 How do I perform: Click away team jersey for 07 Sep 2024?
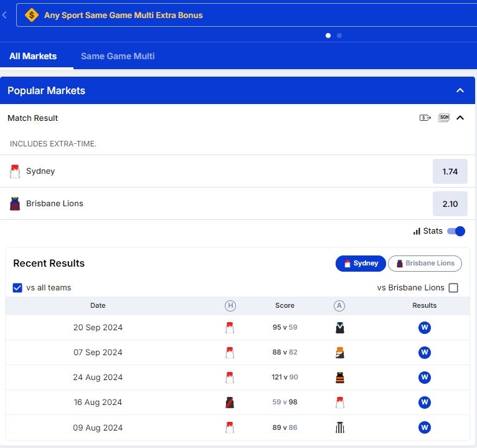point(340,353)
